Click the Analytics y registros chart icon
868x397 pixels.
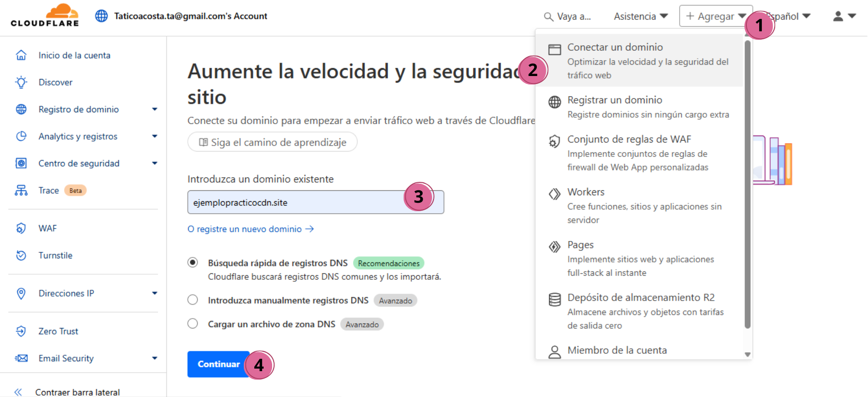pos(21,136)
